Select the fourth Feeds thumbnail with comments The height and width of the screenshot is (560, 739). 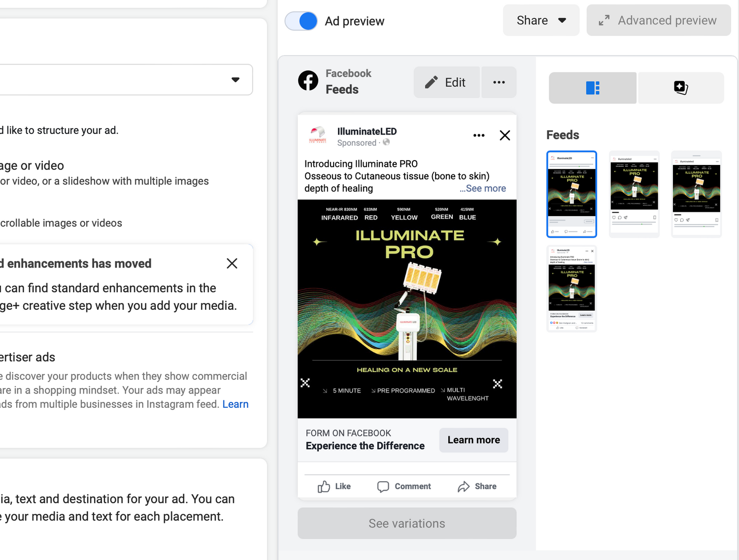click(x=571, y=289)
